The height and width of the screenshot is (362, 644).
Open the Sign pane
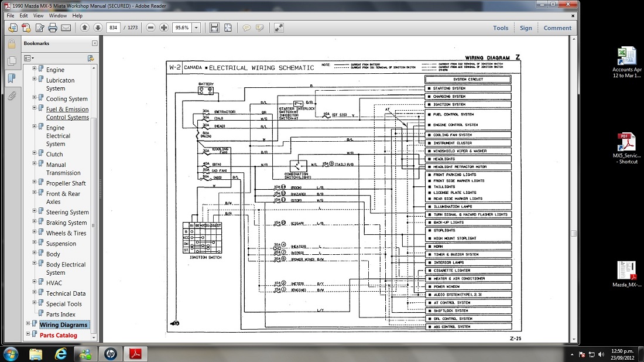coord(526,28)
